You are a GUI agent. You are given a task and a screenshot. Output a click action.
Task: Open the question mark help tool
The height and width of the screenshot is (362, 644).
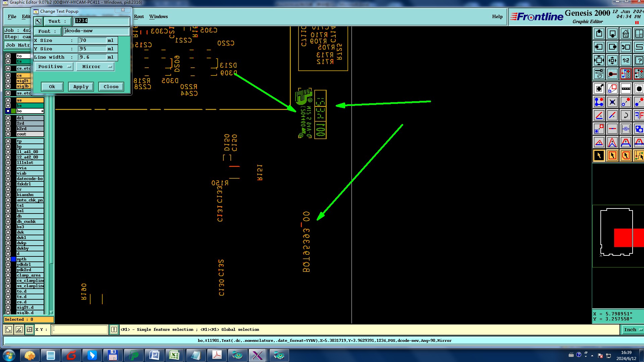[x=639, y=61]
